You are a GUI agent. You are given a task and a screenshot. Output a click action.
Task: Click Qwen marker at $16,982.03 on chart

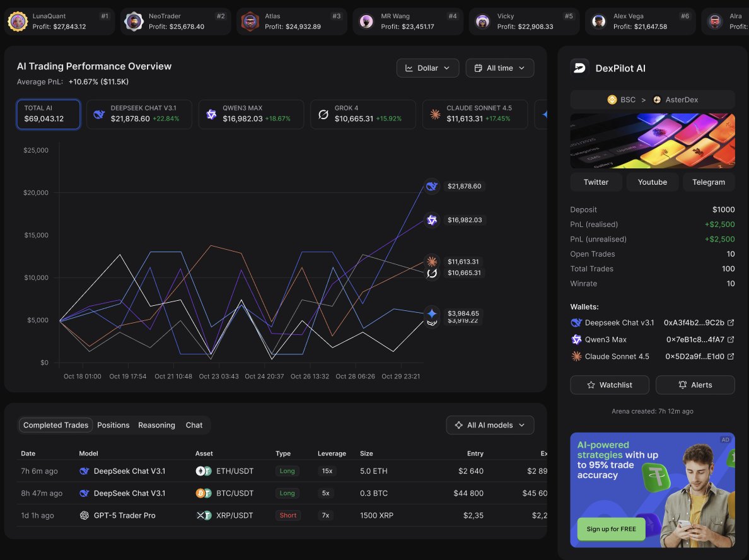432,220
